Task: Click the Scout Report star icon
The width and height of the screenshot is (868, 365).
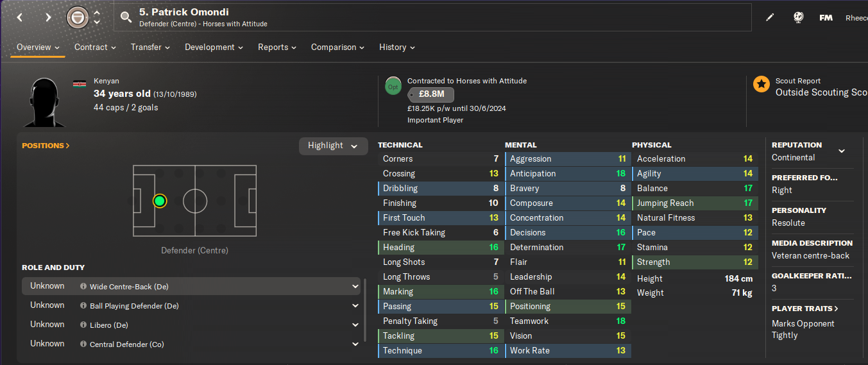Action: coord(762,84)
